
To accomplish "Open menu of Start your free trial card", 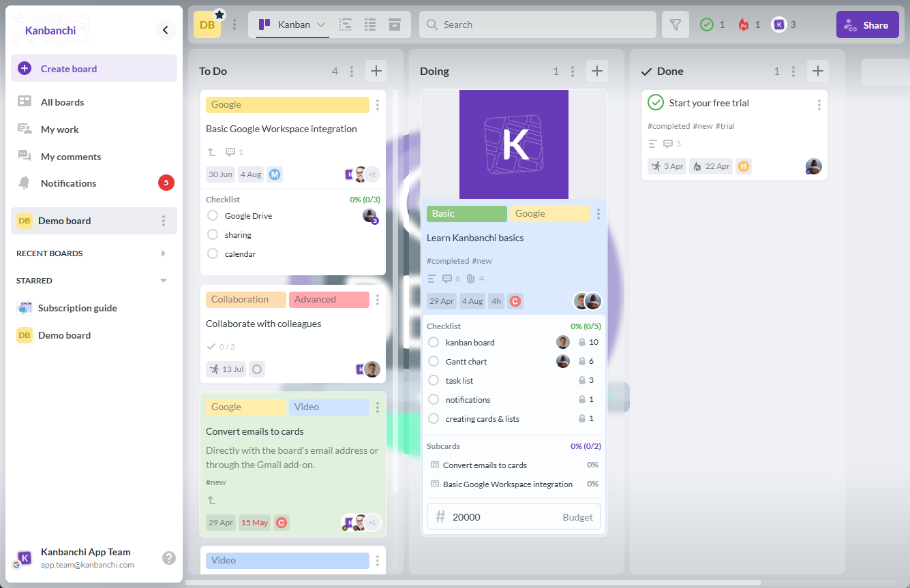I will click(819, 104).
